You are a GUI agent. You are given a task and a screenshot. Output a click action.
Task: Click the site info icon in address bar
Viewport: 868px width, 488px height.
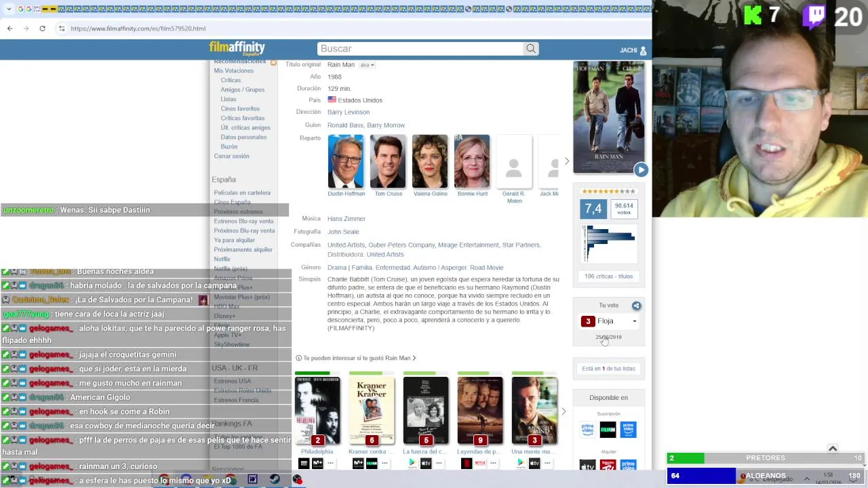point(62,28)
